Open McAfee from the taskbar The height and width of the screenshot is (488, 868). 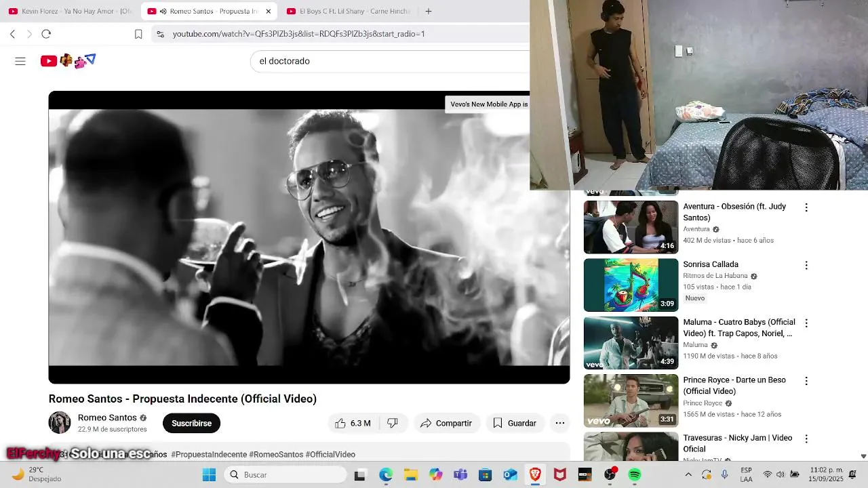[x=560, y=474]
